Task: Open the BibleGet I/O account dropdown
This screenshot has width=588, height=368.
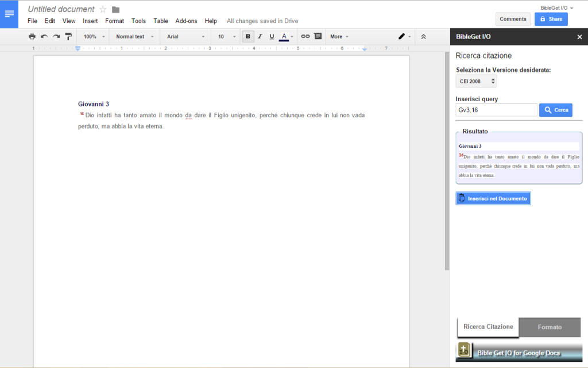Action: click(556, 8)
